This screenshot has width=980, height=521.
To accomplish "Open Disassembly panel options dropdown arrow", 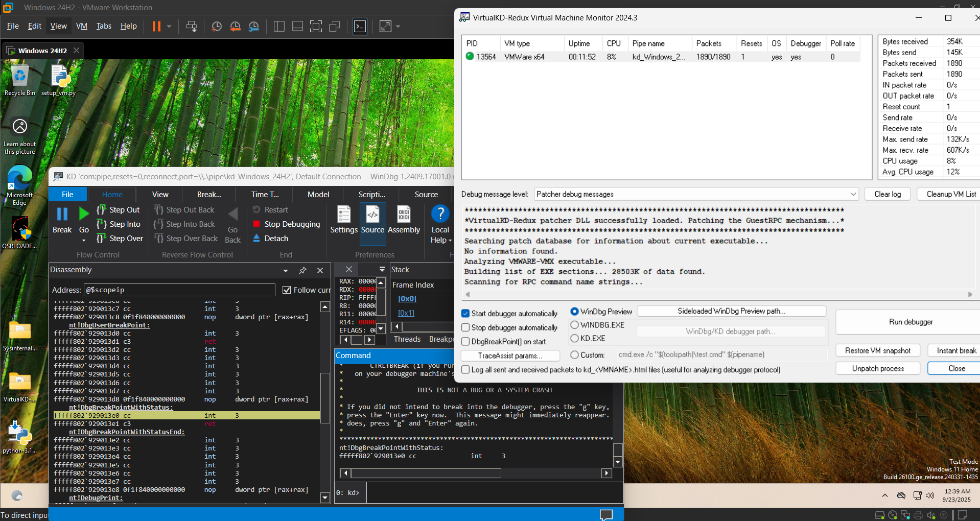I will click(x=285, y=270).
